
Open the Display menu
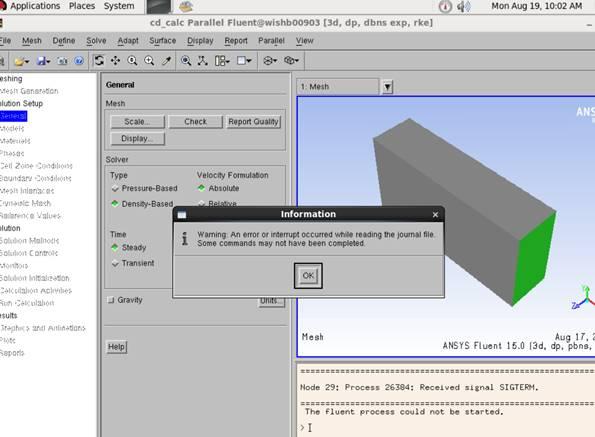click(x=200, y=41)
